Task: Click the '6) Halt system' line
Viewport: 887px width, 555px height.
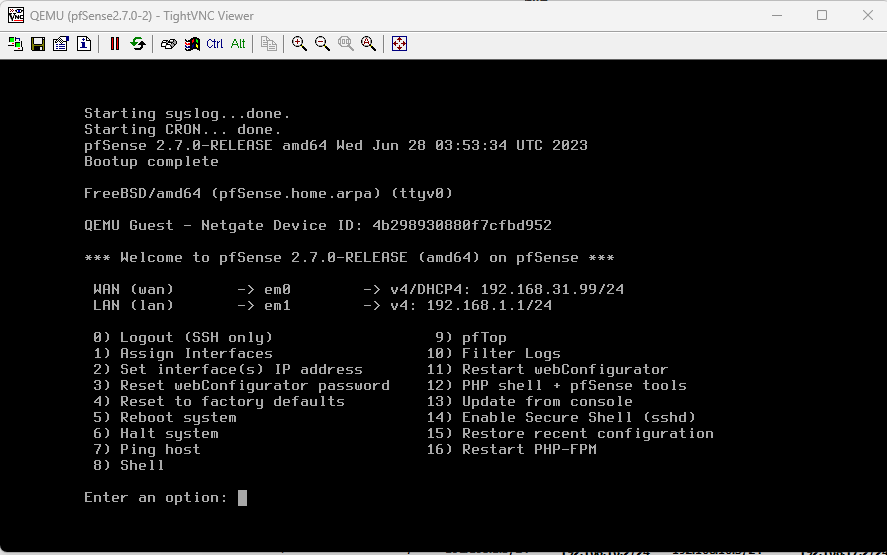Action: 156,433
